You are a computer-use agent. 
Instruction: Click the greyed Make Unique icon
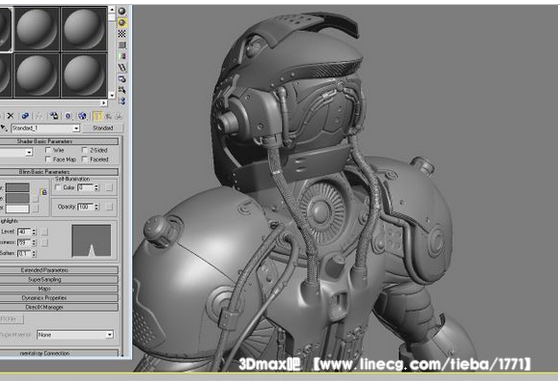[39, 116]
